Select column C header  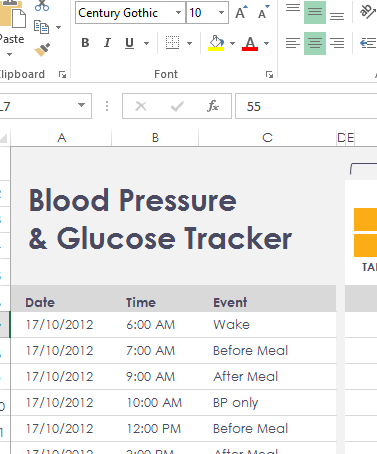(267, 138)
